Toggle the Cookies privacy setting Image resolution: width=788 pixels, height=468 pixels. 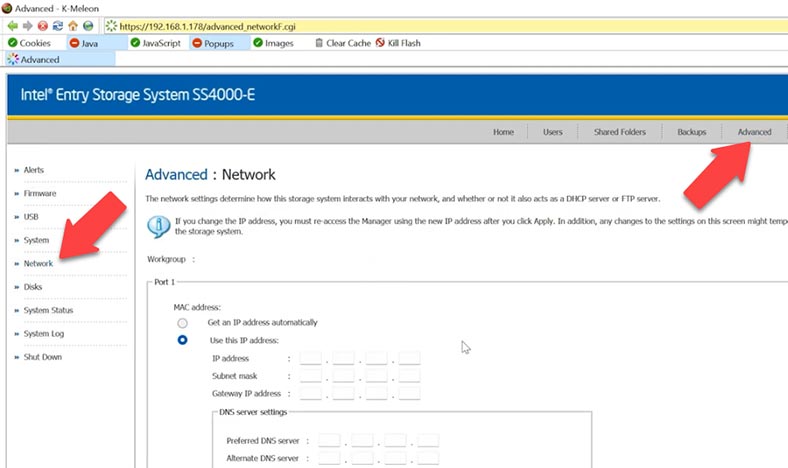click(30, 43)
